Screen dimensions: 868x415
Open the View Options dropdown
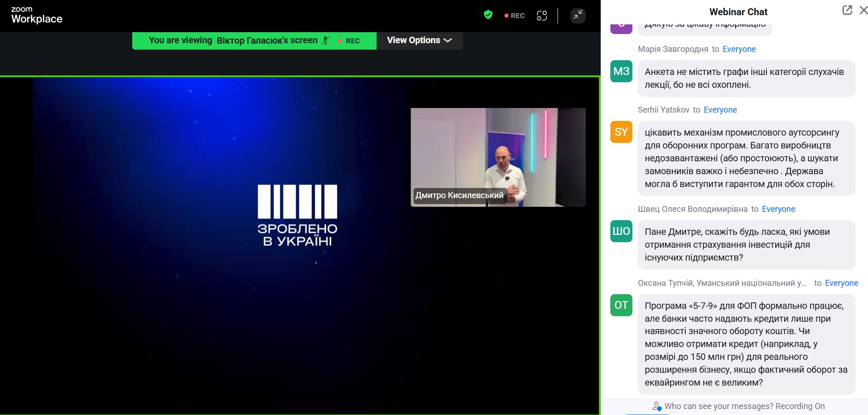[x=419, y=40]
